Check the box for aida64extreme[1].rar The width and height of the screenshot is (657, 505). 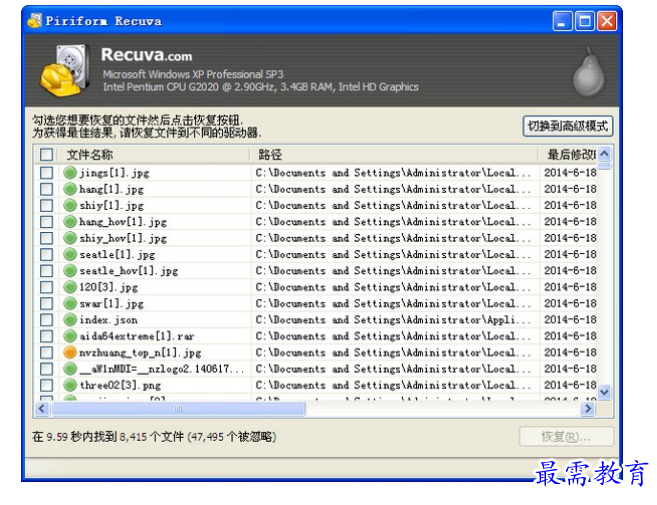click(47, 336)
